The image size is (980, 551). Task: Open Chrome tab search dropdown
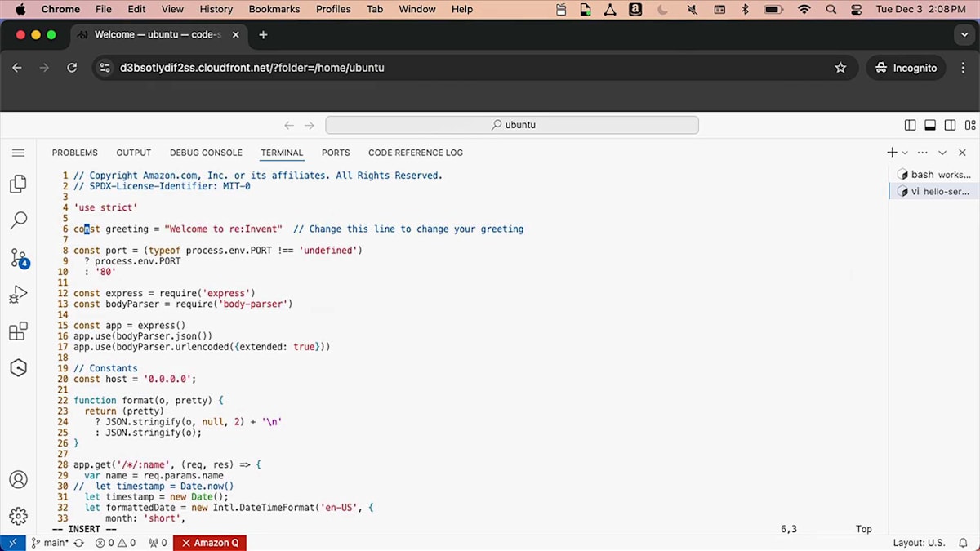pyautogui.click(x=964, y=35)
